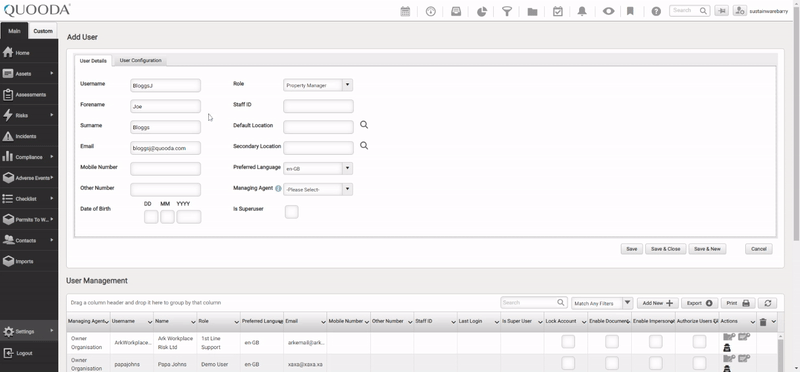Open Incidents in the sidebar
This screenshot has width=800, height=372.
click(x=29, y=136)
